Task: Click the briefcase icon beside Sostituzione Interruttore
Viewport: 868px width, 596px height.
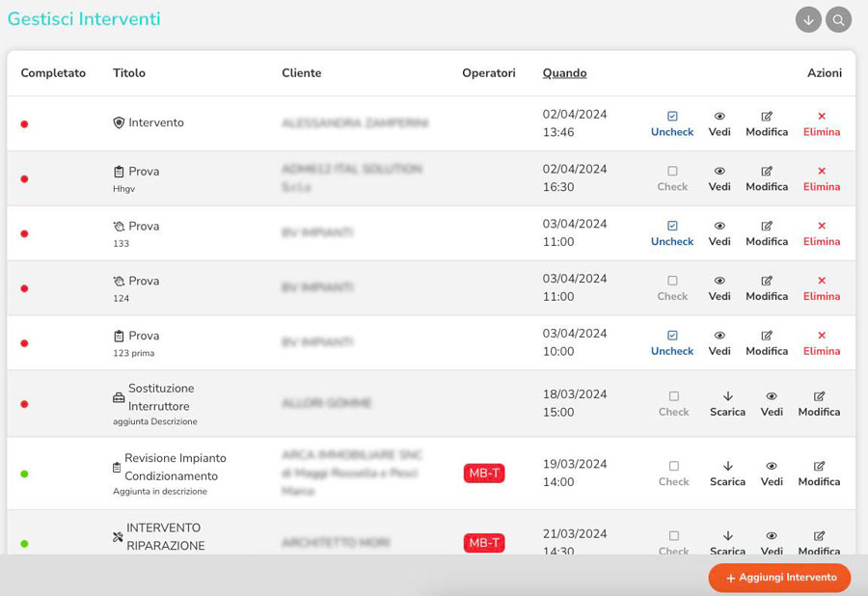Action: point(119,398)
